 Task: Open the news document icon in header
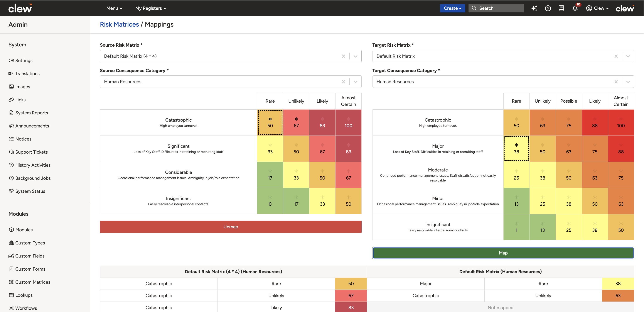click(561, 8)
